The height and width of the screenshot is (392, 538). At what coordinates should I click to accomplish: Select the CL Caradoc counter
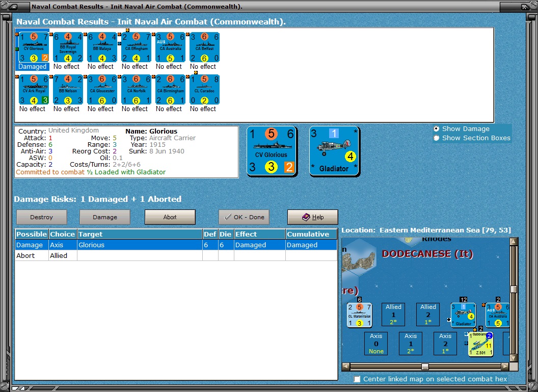pos(204,90)
